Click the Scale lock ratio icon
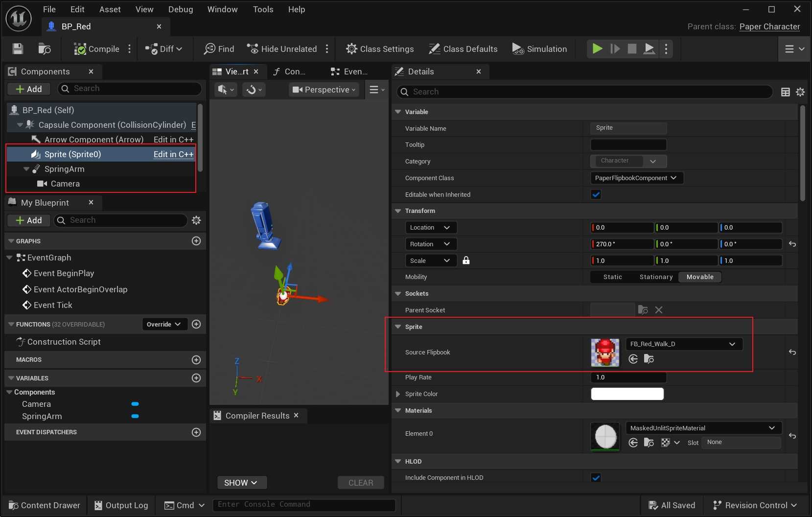This screenshot has height=517, width=812. (466, 260)
